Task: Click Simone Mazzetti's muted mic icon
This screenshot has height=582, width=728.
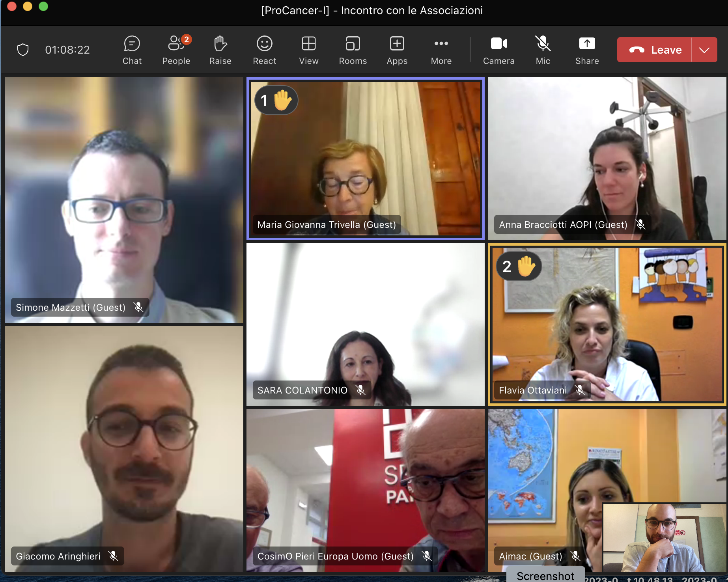Action: point(138,307)
